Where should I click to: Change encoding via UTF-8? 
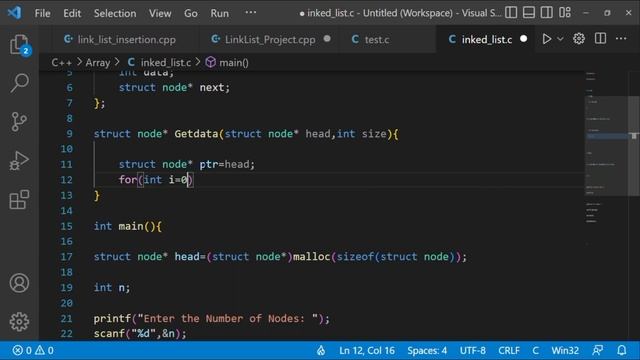(473, 351)
